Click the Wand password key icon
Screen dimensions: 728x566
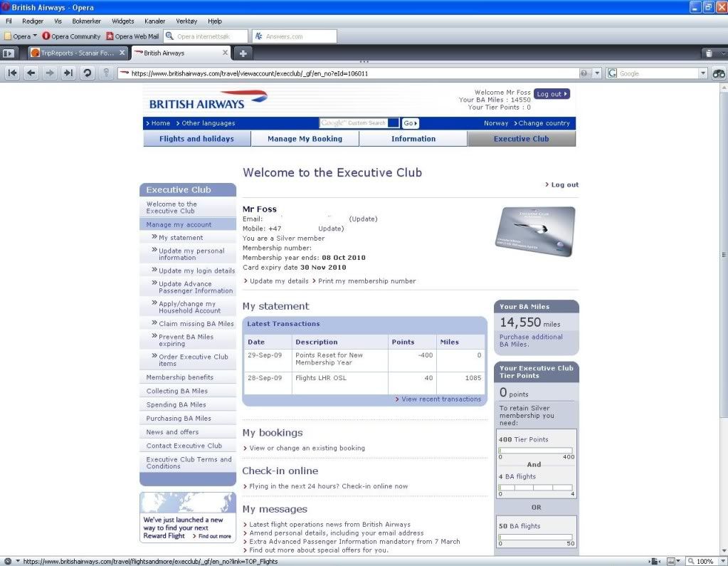click(106, 73)
